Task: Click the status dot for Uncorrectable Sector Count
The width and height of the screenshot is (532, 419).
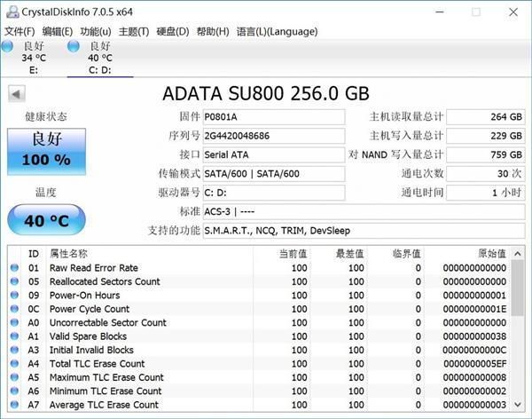Action: point(14,322)
